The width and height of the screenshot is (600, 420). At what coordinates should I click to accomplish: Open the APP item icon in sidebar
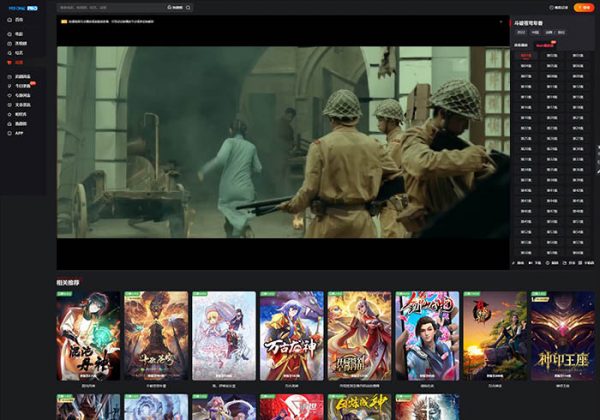click(9, 131)
